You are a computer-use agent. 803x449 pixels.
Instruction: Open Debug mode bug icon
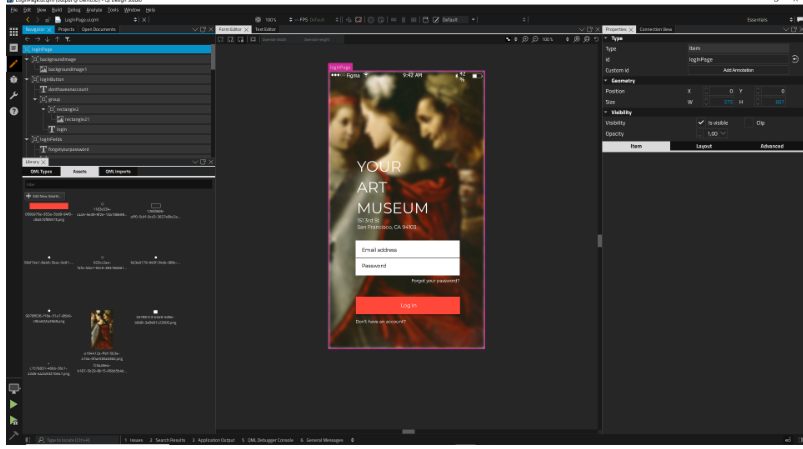14,79
